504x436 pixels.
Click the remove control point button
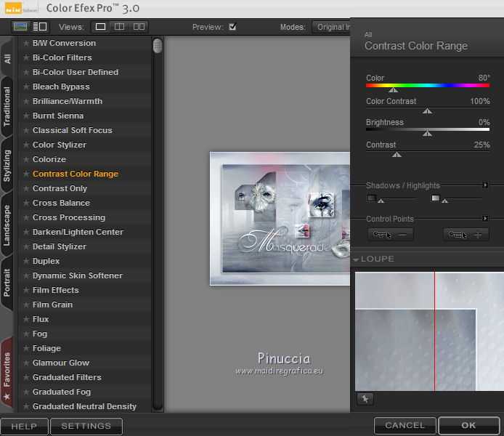point(391,235)
